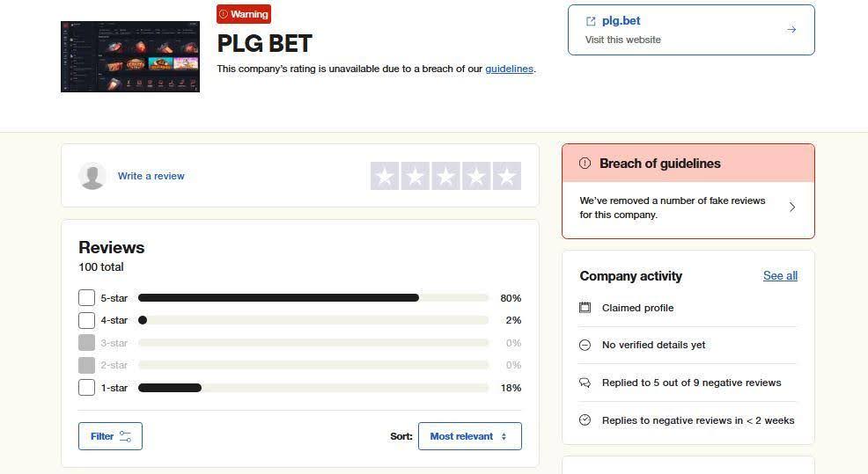Screen dimensions: 868x474
Task: Click the Write a review link
Action: [x=151, y=176]
